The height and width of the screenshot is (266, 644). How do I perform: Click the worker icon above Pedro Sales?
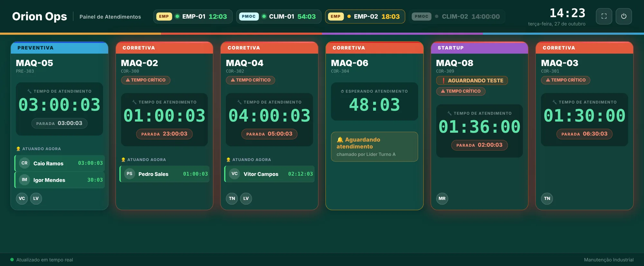pyautogui.click(x=123, y=160)
